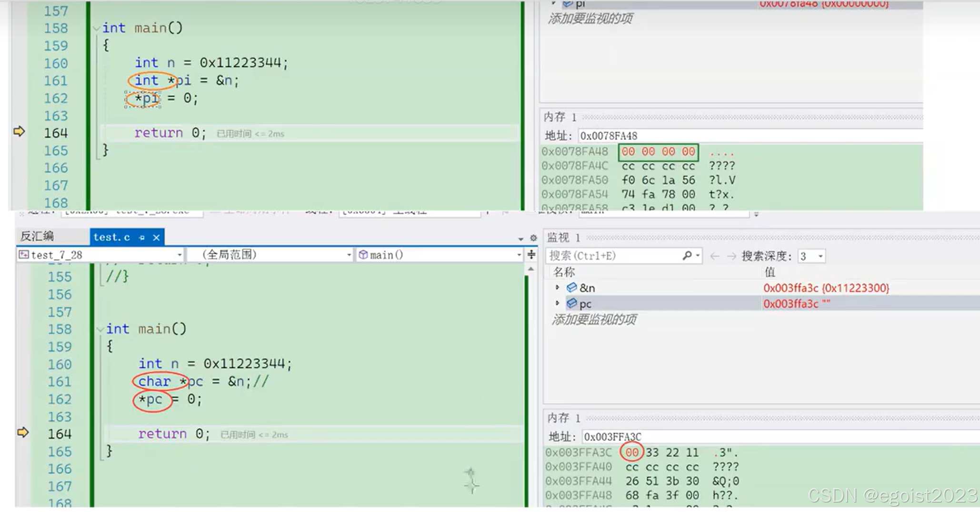Click the variable icon beside &n
The image size is (980, 512).
(x=571, y=288)
